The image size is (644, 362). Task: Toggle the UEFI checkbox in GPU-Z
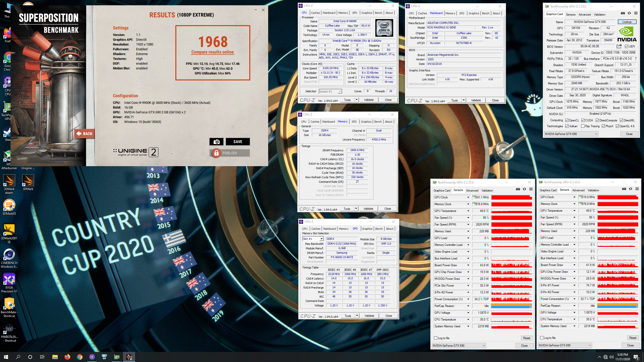626,46
